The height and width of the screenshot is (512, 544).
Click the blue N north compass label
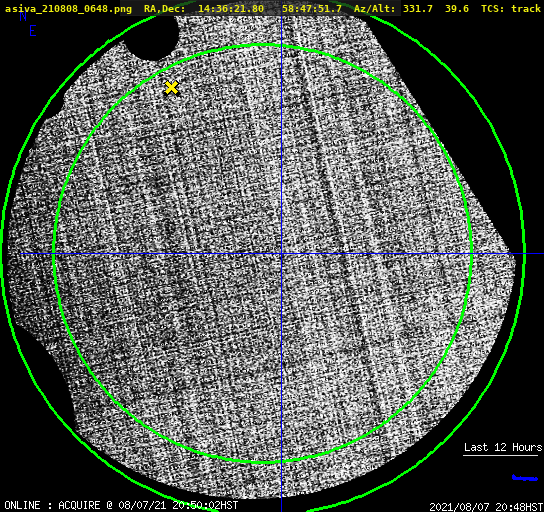click(x=23, y=16)
